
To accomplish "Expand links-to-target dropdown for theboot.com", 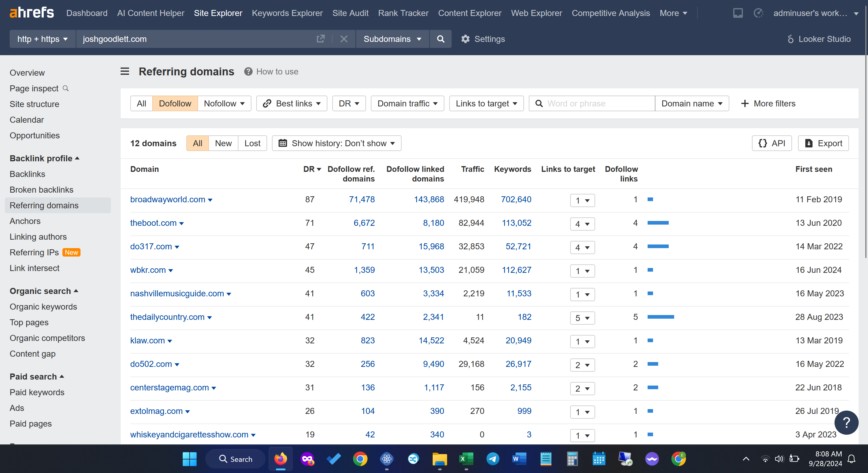I will 582,224.
